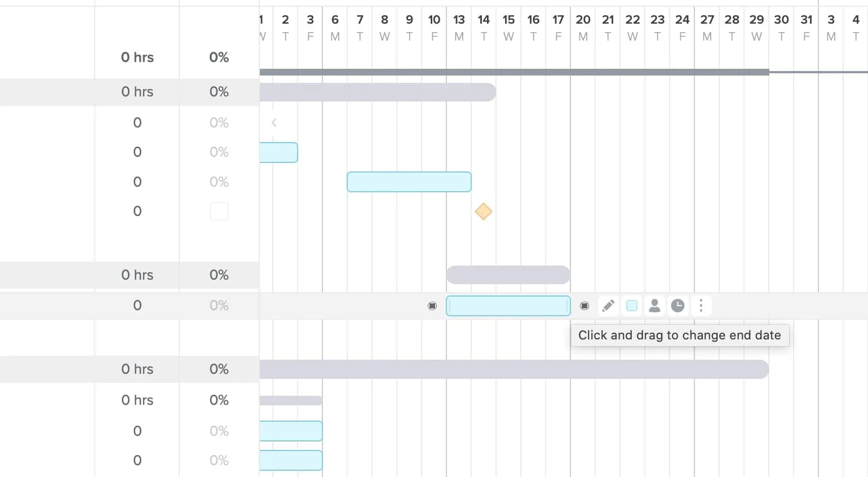
Task: Click the dependency dot left of the highlighted task bar
Action: pyautogui.click(x=432, y=306)
